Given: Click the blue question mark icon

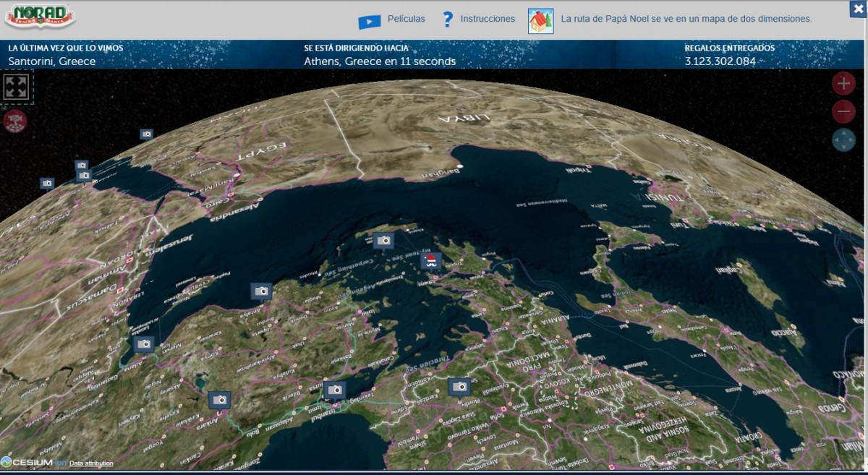Looking at the screenshot, I should 448,20.
